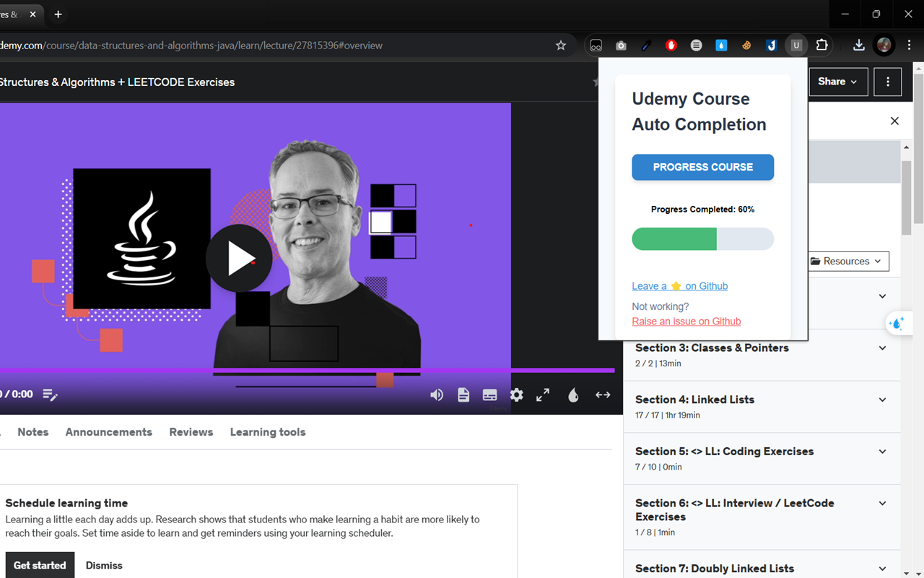Enter fullscreen mode on the player
The image size is (924, 578).
coord(543,394)
